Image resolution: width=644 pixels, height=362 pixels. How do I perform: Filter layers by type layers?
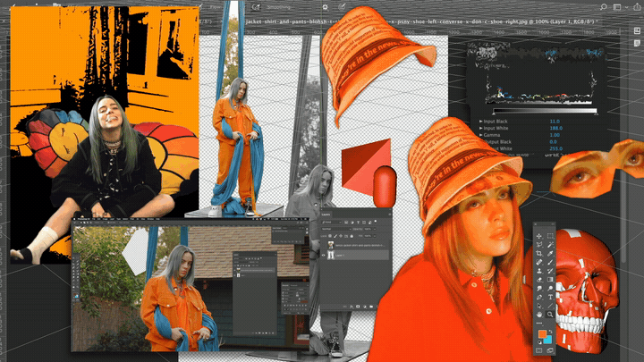click(x=358, y=222)
